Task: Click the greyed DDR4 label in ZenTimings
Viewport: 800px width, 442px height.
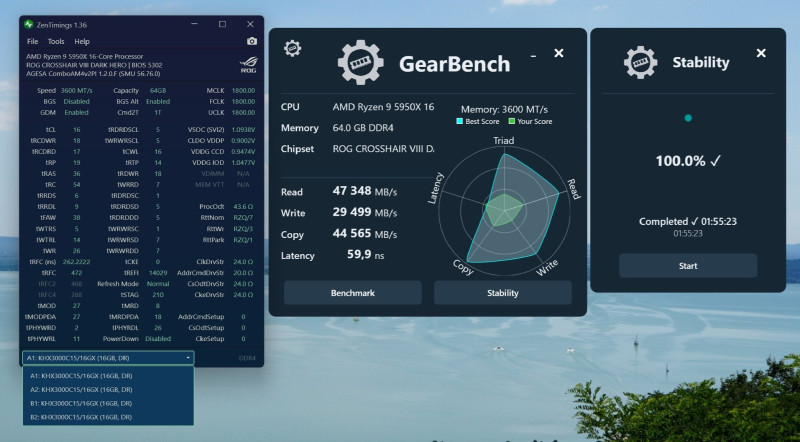Action: coord(247,358)
